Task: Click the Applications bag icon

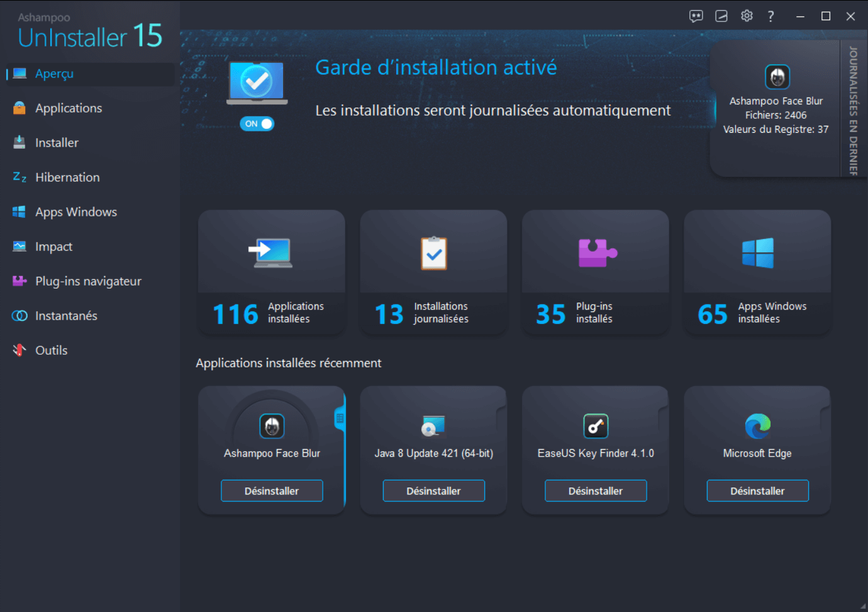Action: 19,108
